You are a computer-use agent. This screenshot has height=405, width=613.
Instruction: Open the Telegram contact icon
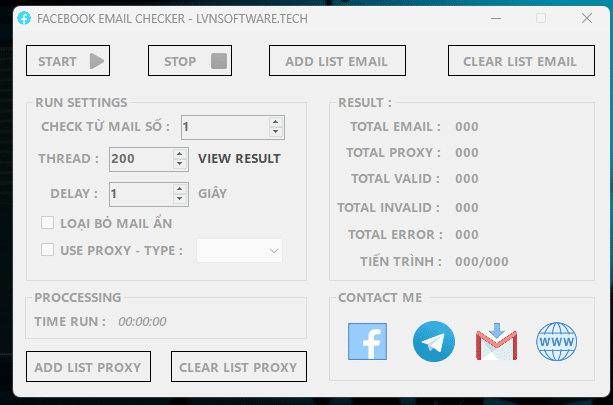[x=434, y=341]
